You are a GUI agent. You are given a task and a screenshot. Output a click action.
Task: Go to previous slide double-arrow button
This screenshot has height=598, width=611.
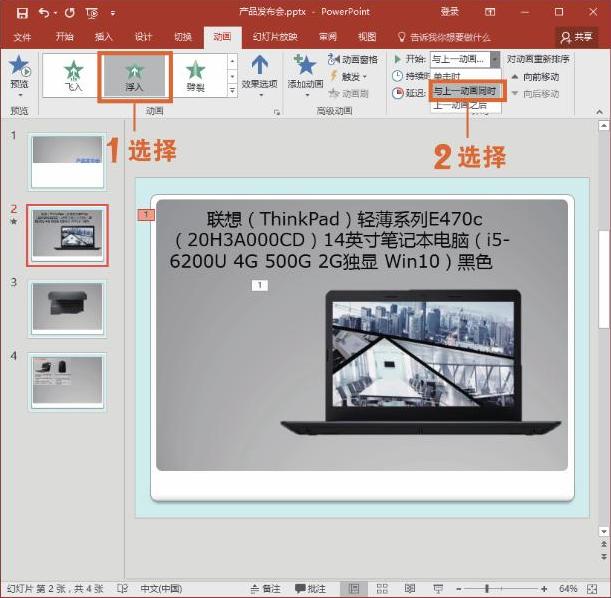click(604, 544)
